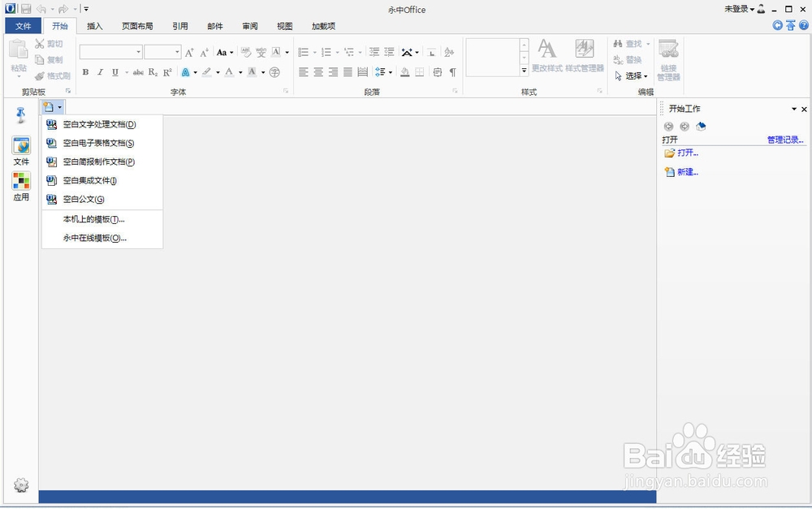The height and width of the screenshot is (509, 812).
Task: Click the numbered list icon
Action: pyautogui.click(x=326, y=52)
